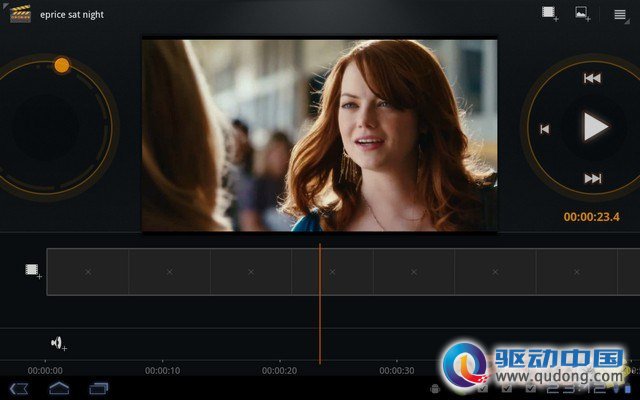Add a video clip from the top toolbar
The width and height of the screenshot is (640, 400).
(x=550, y=13)
